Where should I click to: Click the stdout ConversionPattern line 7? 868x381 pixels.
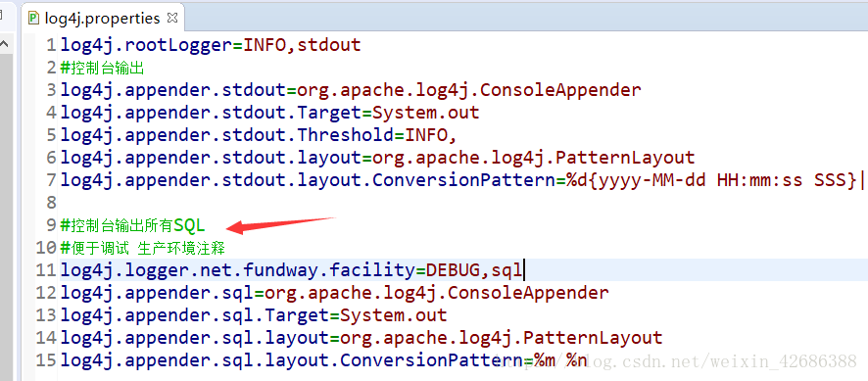(462, 180)
